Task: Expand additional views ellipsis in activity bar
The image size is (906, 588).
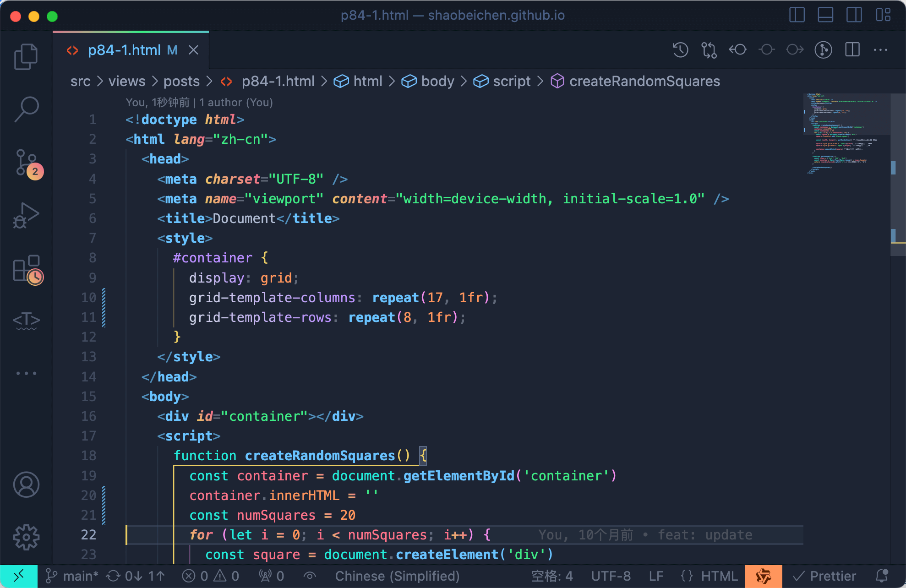Action: pos(26,373)
